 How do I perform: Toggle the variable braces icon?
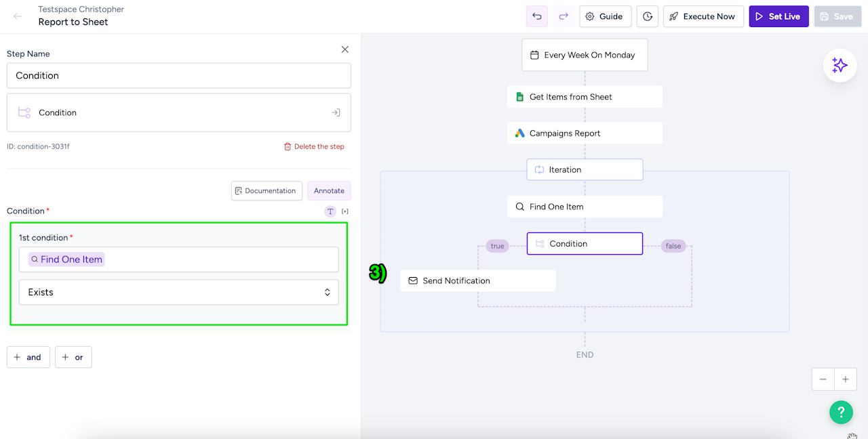(x=345, y=211)
